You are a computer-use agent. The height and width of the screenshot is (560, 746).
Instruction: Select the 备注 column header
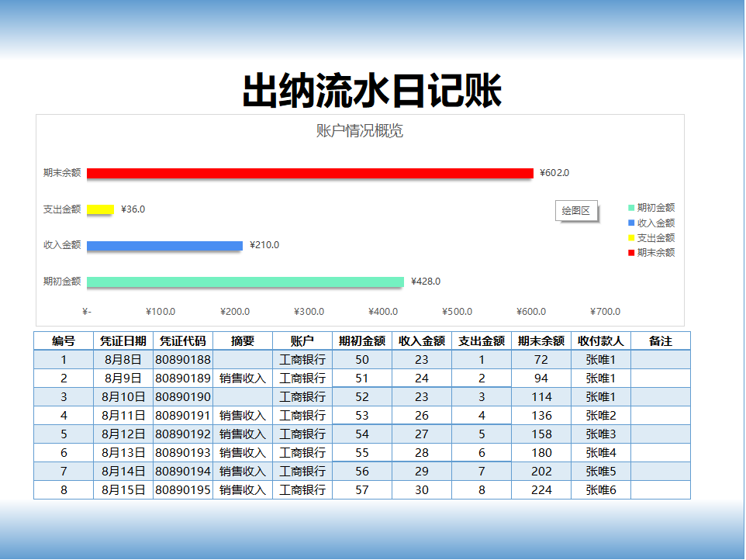(x=661, y=341)
